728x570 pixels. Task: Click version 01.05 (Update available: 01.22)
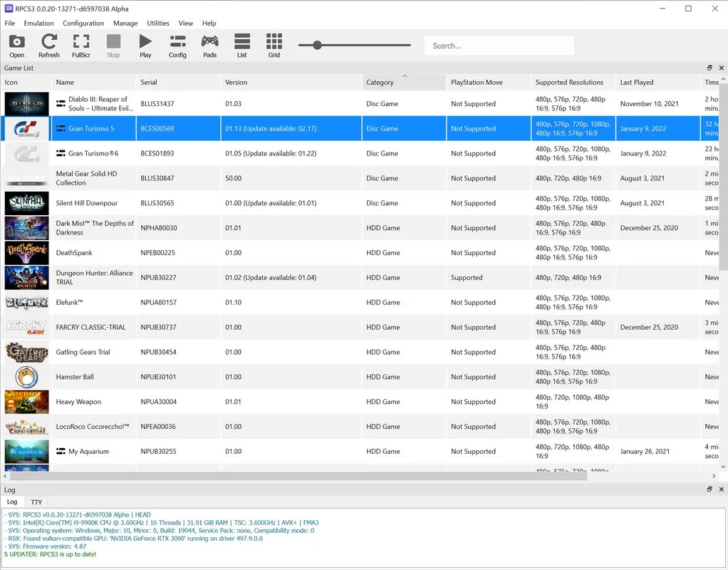click(271, 153)
